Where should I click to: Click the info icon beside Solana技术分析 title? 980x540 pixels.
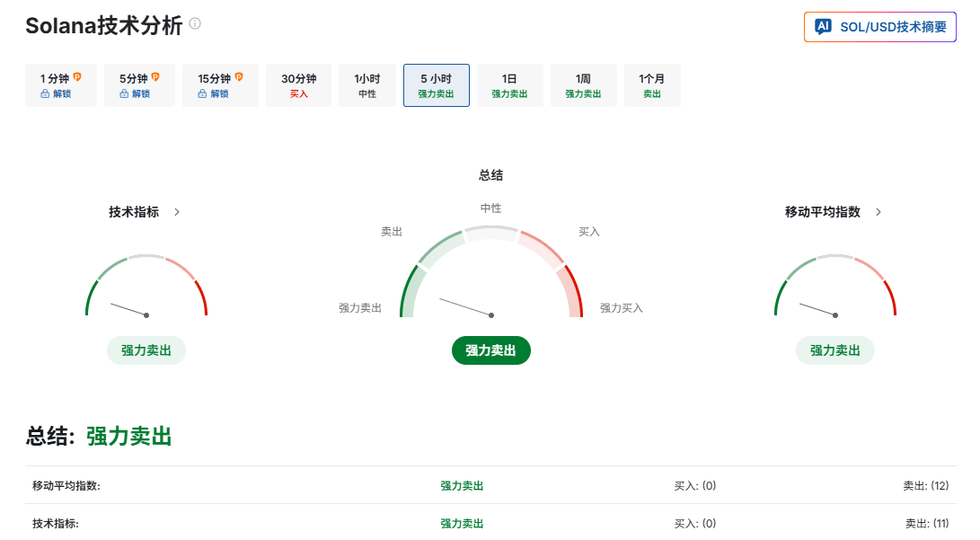[195, 23]
